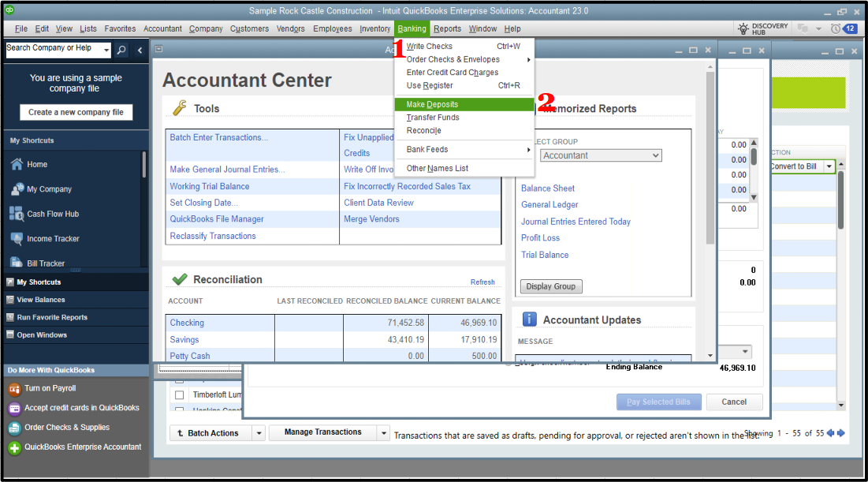Viewport: 868px width, 482px height.
Task: Open Make General Journal Entries link
Action: tap(228, 170)
